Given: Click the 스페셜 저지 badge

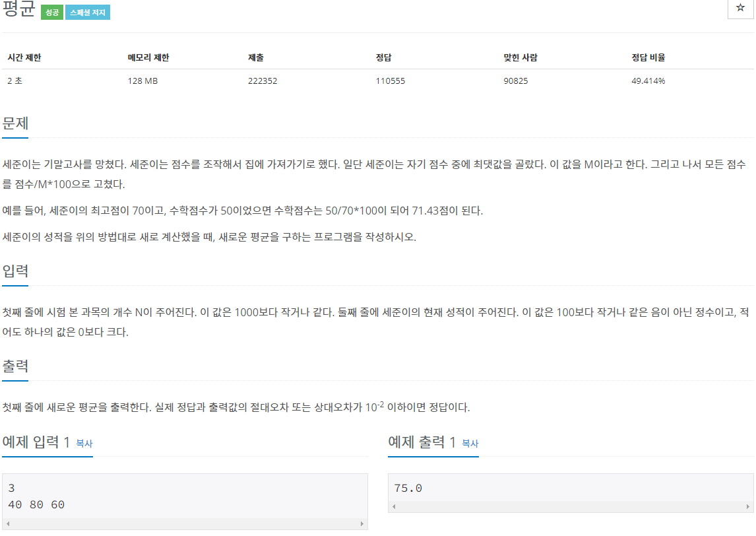Looking at the screenshot, I should [x=88, y=12].
